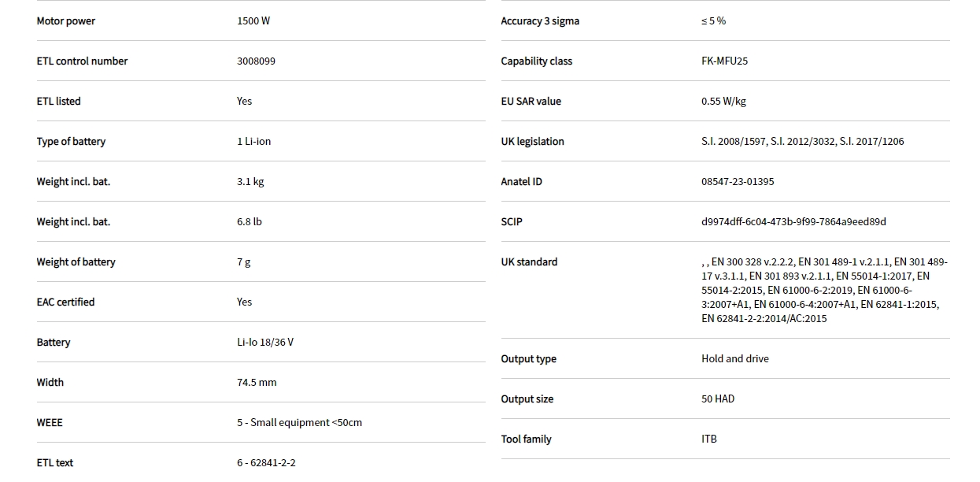This screenshot has height=482, width=980.
Task: Click the UK standard EN list text
Action: pos(823,290)
